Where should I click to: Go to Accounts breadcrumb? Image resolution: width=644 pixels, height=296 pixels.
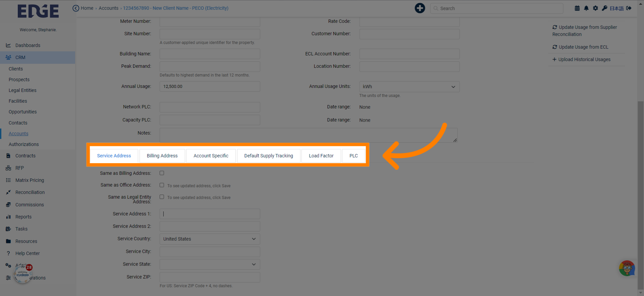pos(108,8)
